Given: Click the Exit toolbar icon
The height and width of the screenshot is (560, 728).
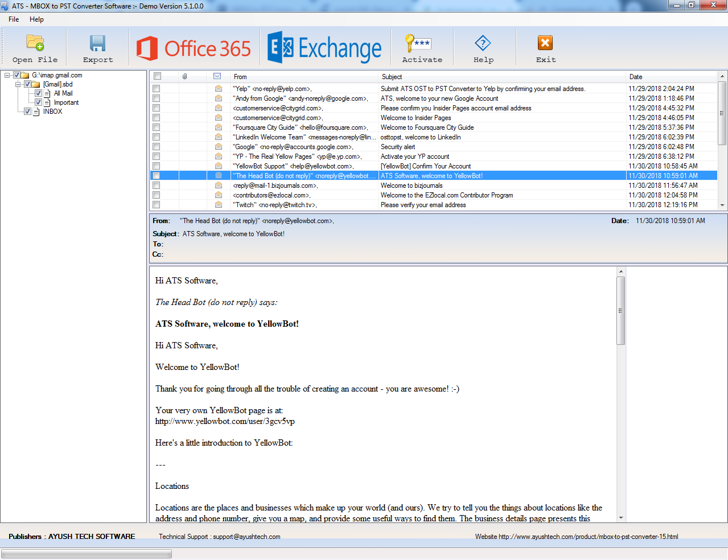Looking at the screenshot, I should 545,43.
